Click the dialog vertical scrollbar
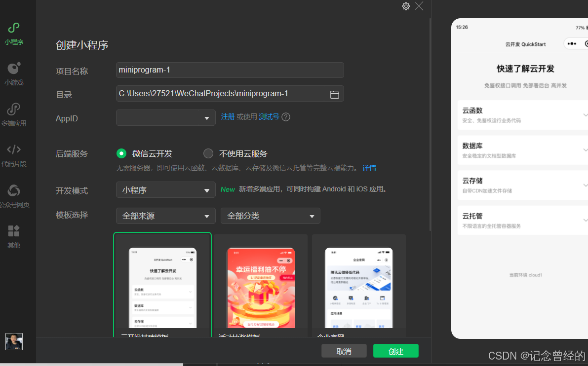This screenshot has height=366, width=588. tap(430, 124)
